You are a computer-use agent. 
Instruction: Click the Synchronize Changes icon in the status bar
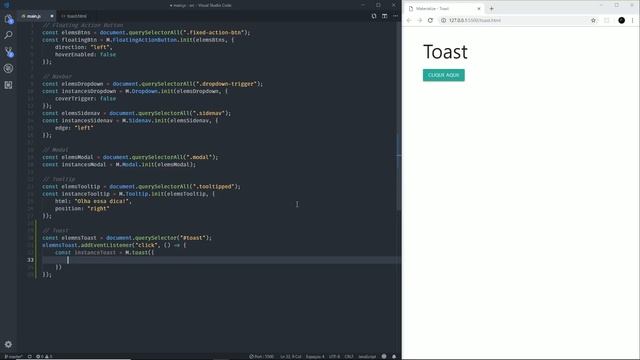pyautogui.click(x=30, y=356)
